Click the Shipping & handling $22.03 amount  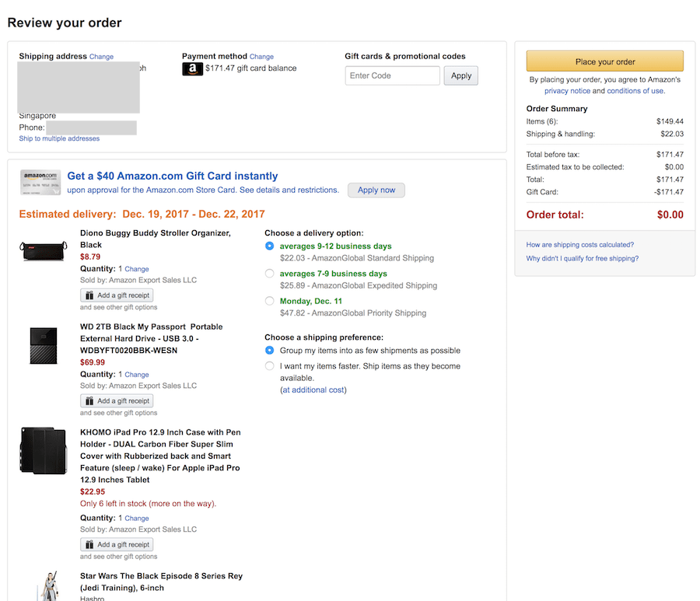672,134
